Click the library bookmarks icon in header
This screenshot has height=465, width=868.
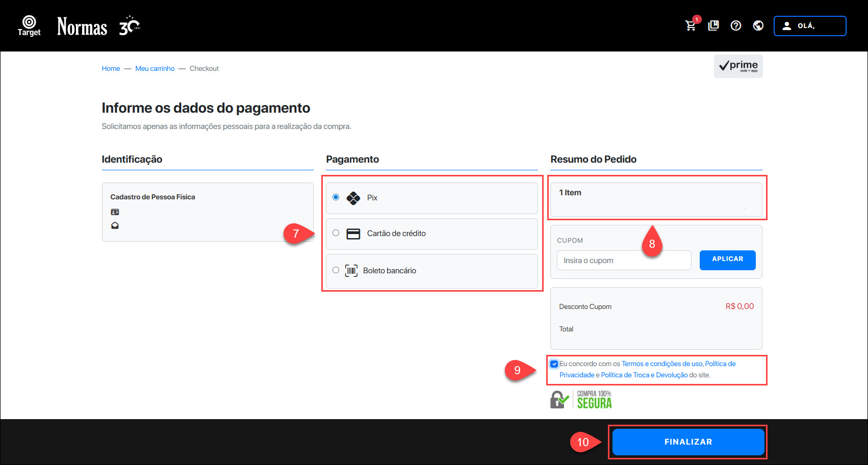(713, 25)
